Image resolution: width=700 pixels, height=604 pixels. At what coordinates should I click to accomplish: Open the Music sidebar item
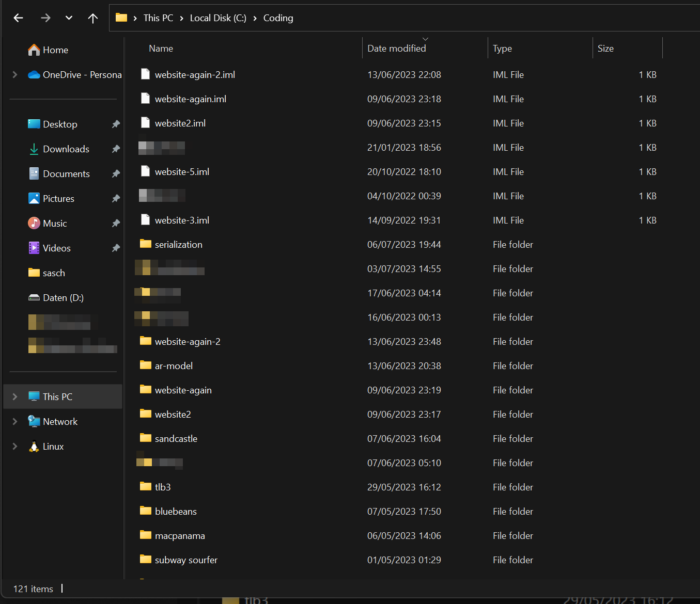(54, 223)
